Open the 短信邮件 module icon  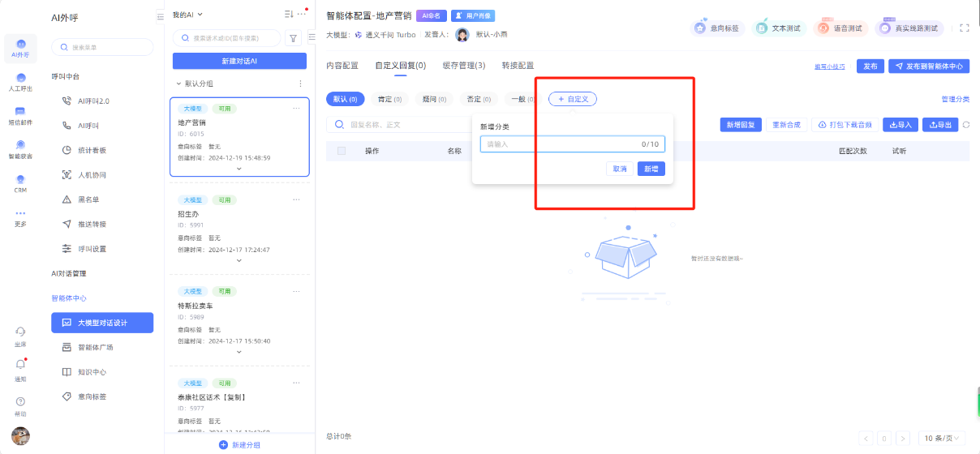tap(20, 111)
